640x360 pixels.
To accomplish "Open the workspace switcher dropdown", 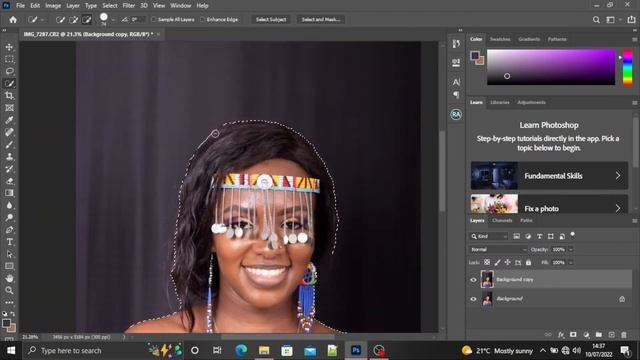I will tap(613, 20).
